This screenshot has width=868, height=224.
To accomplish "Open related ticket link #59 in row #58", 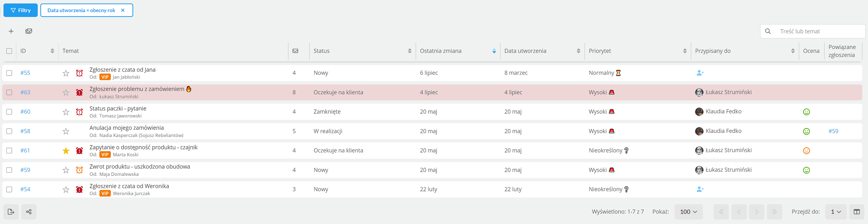I will coord(833,131).
